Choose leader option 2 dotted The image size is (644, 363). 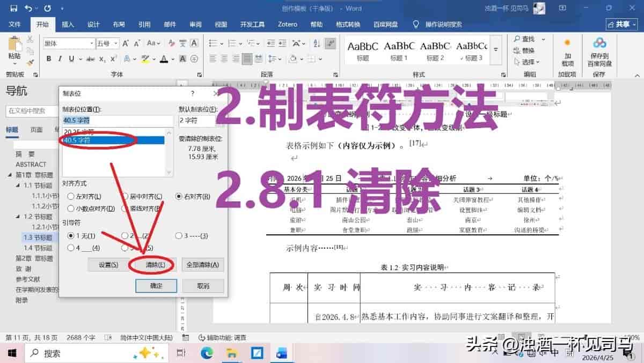pyautogui.click(x=135, y=236)
